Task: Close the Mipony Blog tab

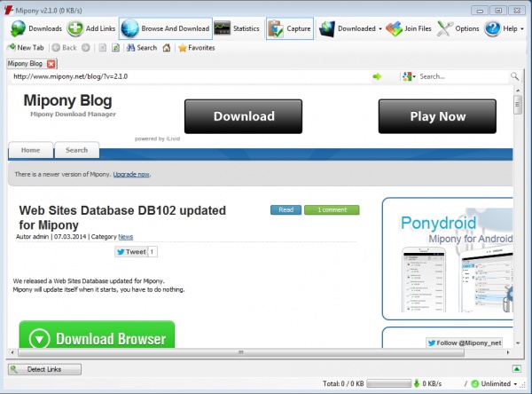Action: pyautogui.click(x=51, y=64)
